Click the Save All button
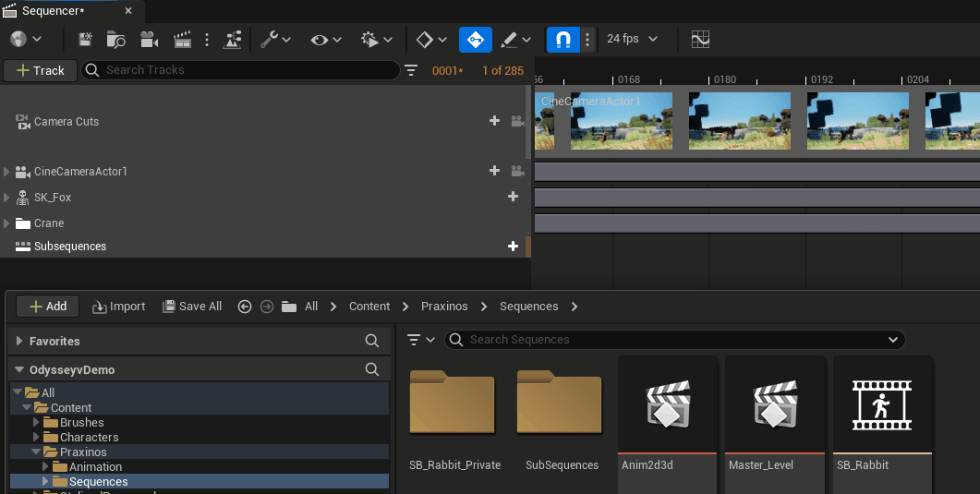The image size is (980, 494). 192,307
